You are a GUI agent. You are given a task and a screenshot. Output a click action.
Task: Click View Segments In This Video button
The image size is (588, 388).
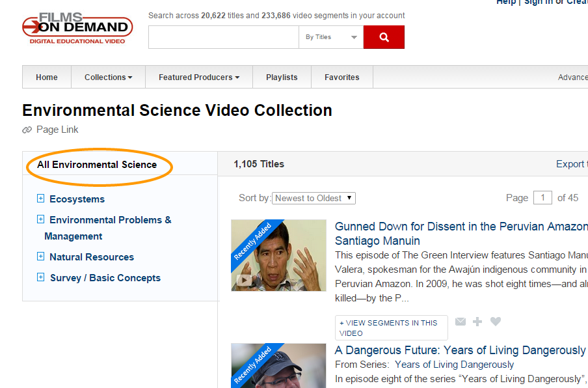tap(392, 328)
